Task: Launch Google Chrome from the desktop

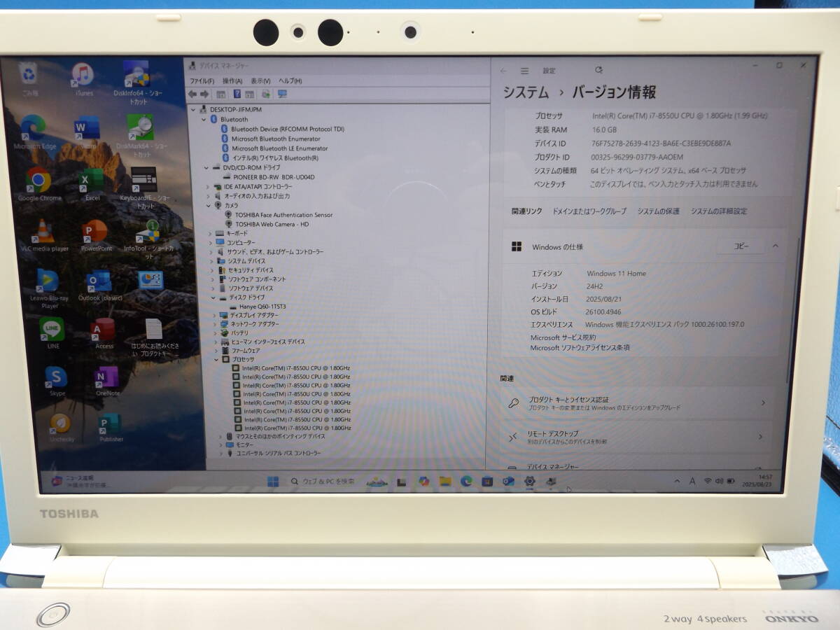Action: 39,184
